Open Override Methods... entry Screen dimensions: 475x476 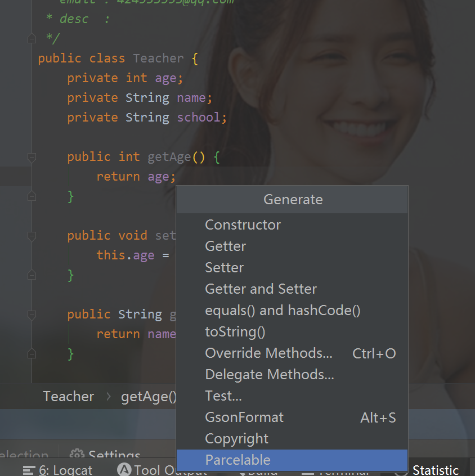292,353
